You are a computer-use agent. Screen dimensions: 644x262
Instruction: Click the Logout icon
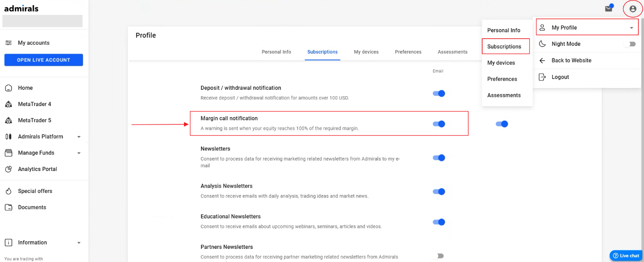(542, 77)
